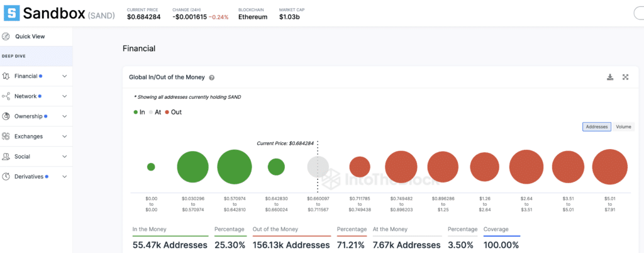This screenshot has width=644, height=253.
Task: Click the Current Price value $0.684284 in header
Action: coord(144,17)
